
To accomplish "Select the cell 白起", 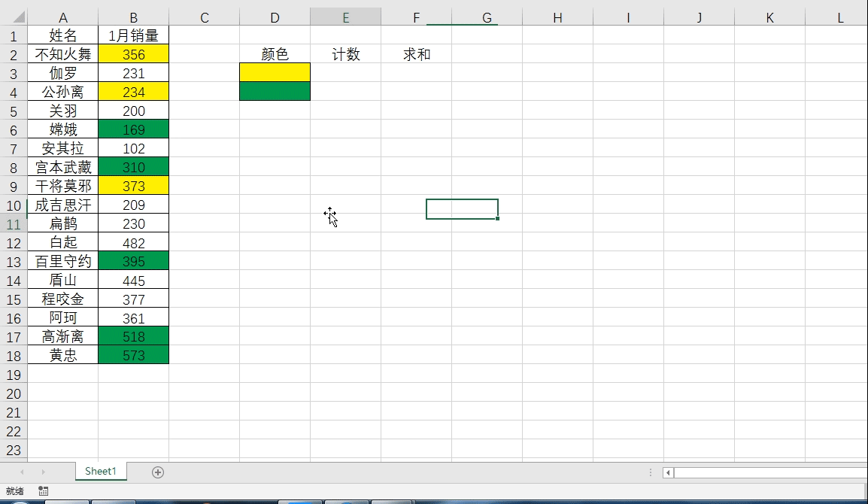I will click(62, 242).
